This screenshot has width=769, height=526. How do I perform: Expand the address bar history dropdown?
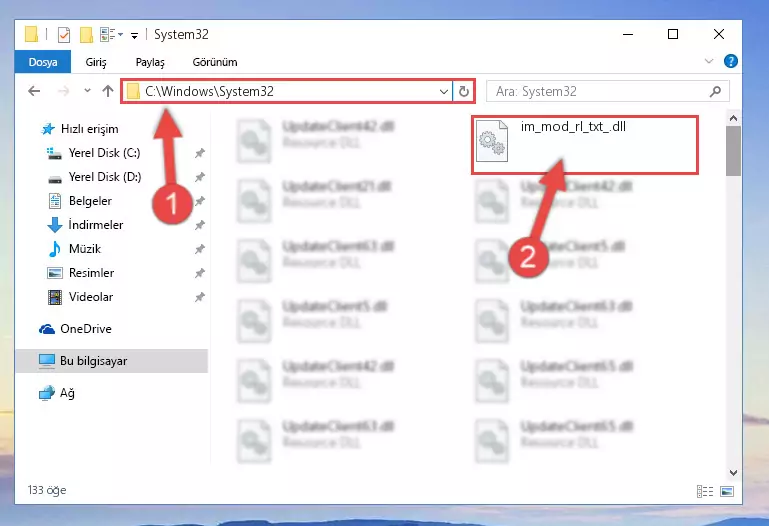(443, 92)
